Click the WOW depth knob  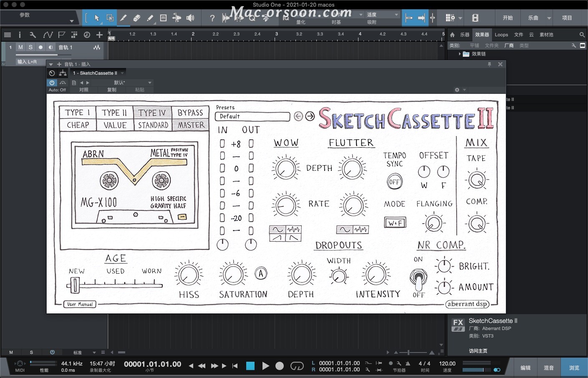[286, 169]
